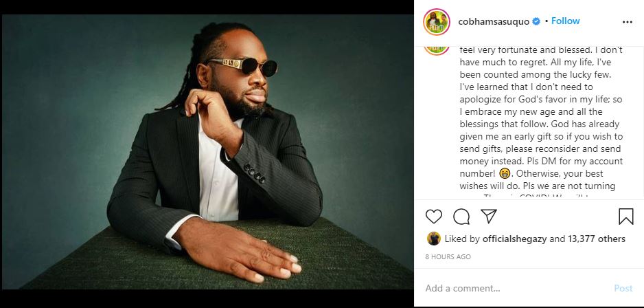The height and width of the screenshot is (308, 644).
Task: Click the liker's avatar next to 'Liked by'
Action: [433, 239]
